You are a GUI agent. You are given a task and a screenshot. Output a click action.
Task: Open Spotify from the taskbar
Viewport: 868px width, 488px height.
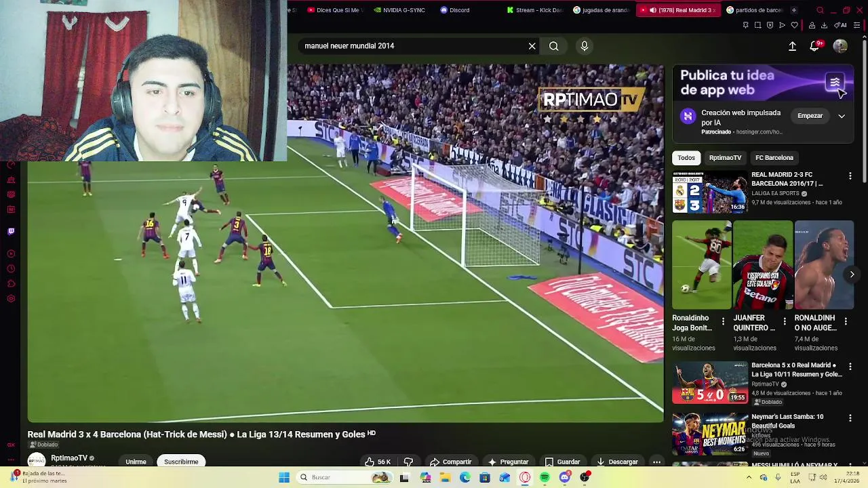(545, 478)
